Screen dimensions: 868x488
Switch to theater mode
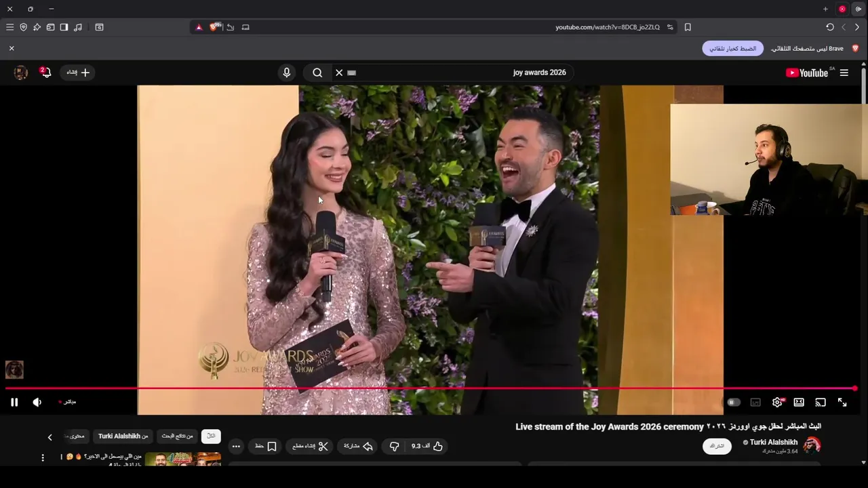(x=799, y=403)
